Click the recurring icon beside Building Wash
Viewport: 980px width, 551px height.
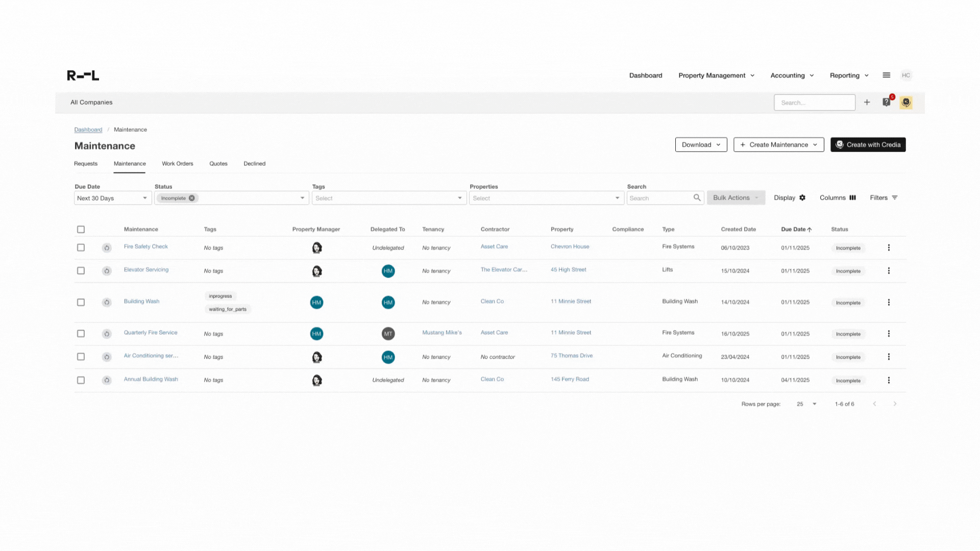tap(107, 303)
